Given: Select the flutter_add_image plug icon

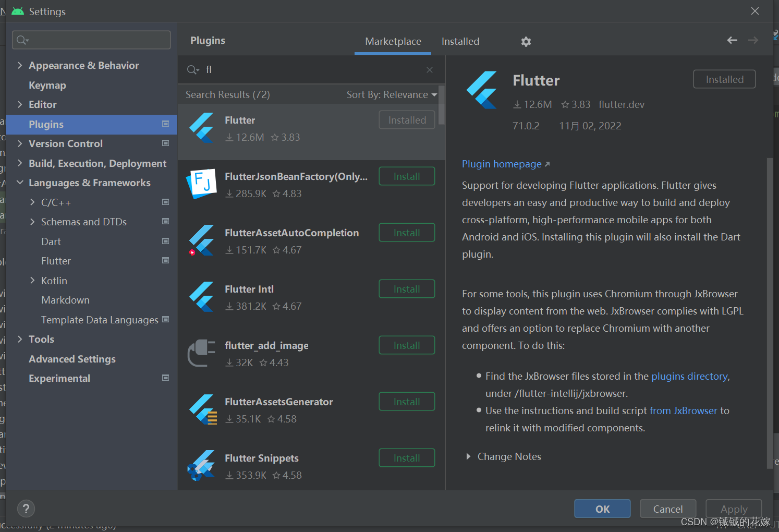Looking at the screenshot, I should click(x=202, y=353).
